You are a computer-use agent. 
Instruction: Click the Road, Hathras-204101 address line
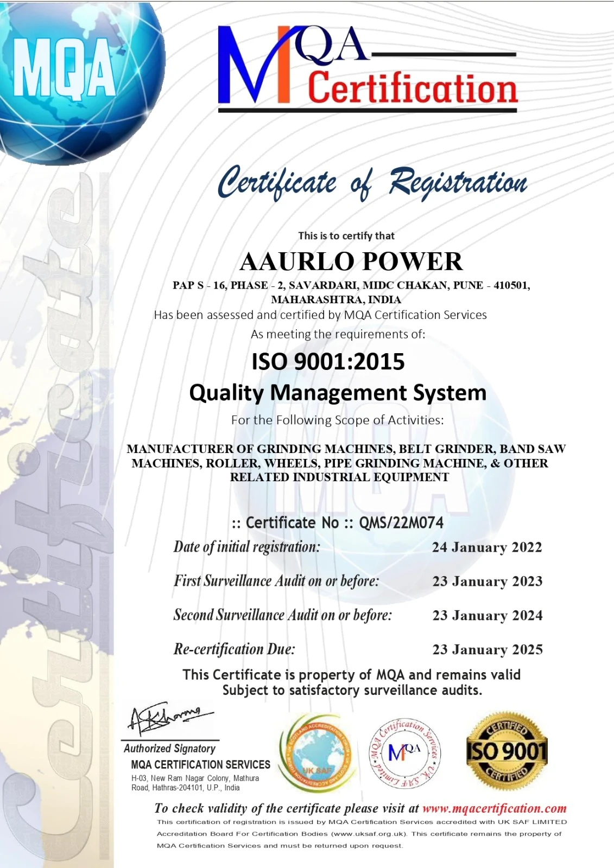(186, 788)
